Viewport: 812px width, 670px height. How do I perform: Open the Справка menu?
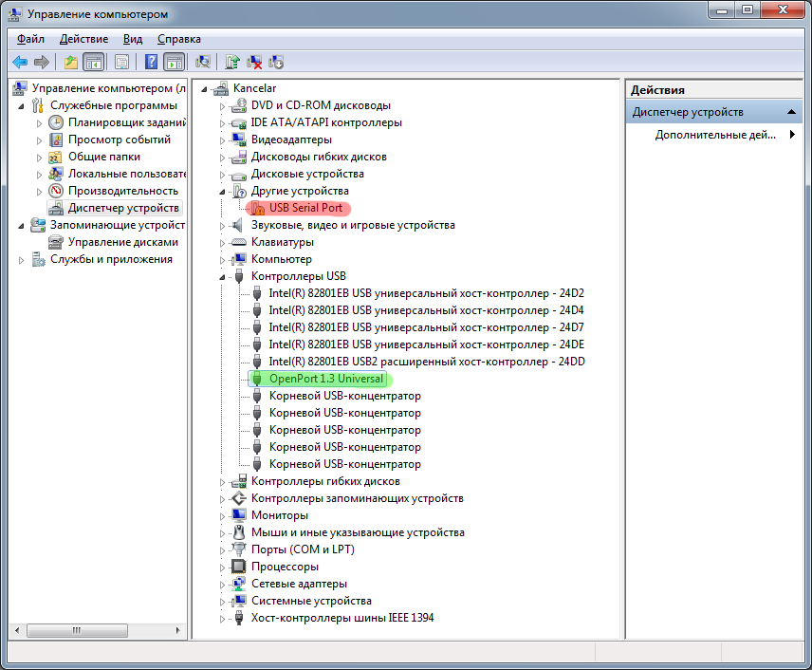click(x=178, y=39)
